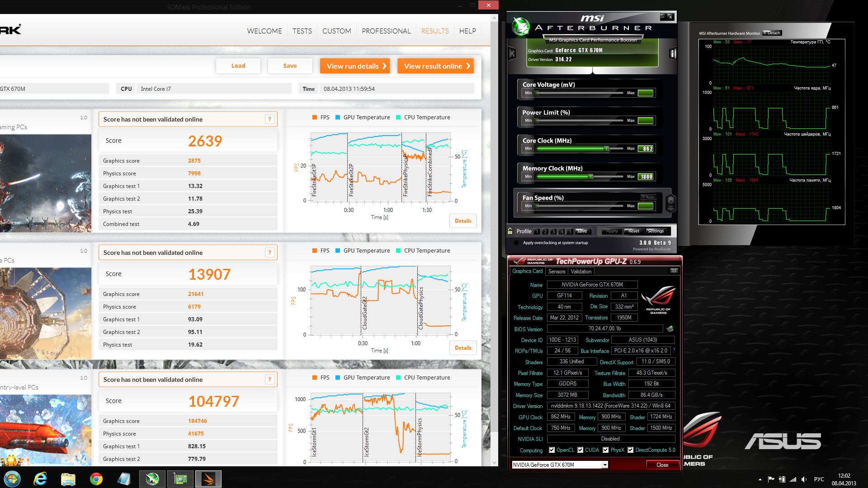Toggle OpenCL checkbox in GPU-Z
The width and height of the screenshot is (868, 488).
coord(552,450)
